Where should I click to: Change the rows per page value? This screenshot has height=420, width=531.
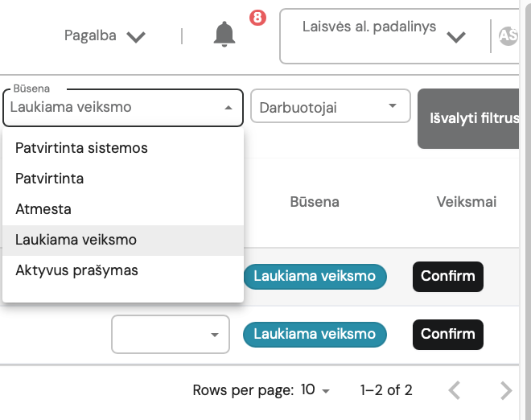coord(315,391)
